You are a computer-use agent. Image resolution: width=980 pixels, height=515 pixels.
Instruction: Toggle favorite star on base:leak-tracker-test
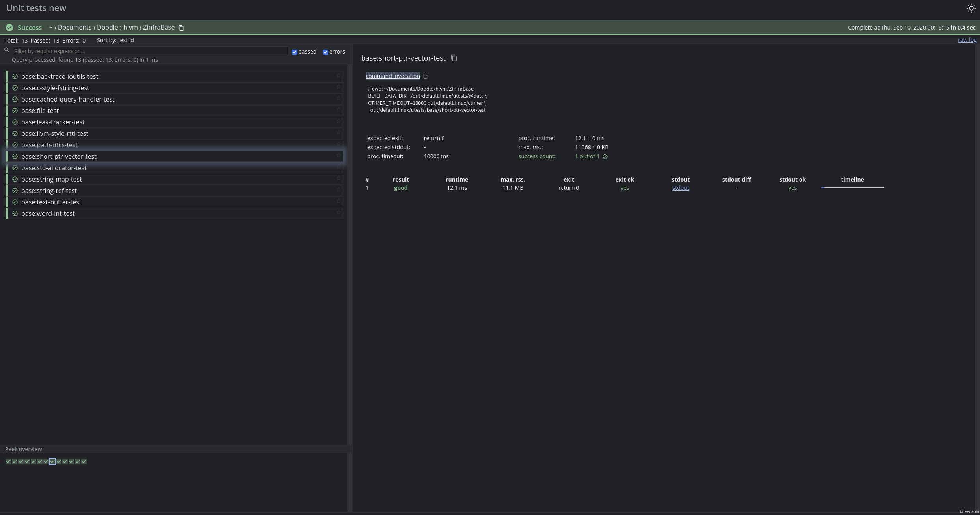pos(338,121)
